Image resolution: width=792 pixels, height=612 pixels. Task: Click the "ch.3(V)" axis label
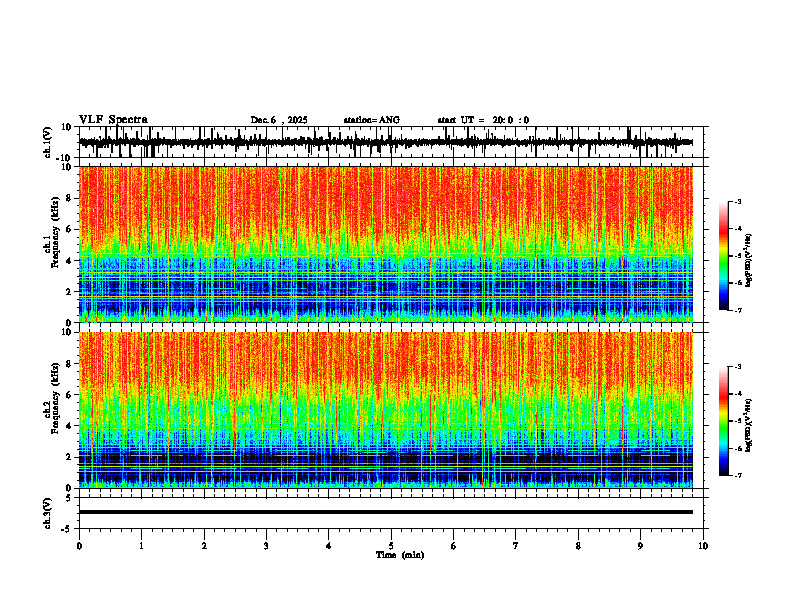point(48,513)
